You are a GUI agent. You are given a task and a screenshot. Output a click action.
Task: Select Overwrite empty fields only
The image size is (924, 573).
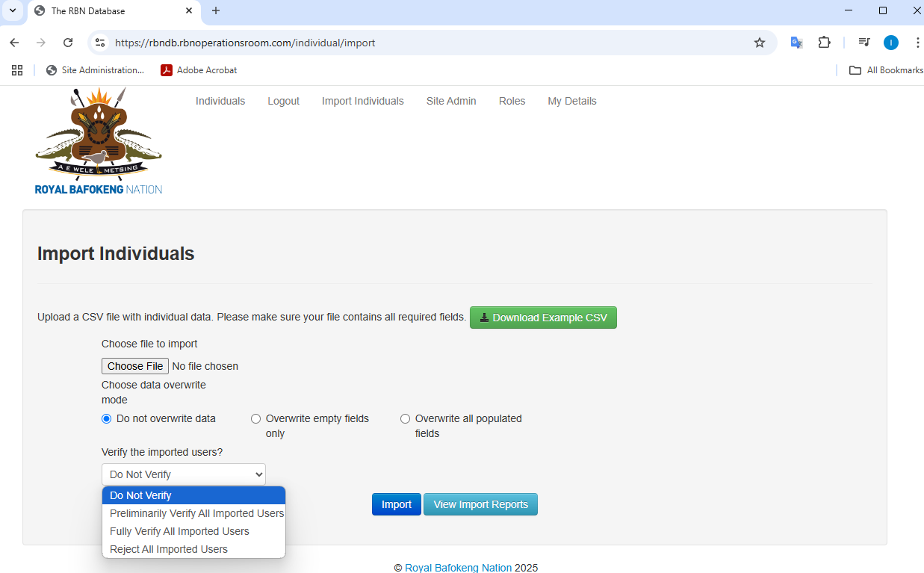256,419
